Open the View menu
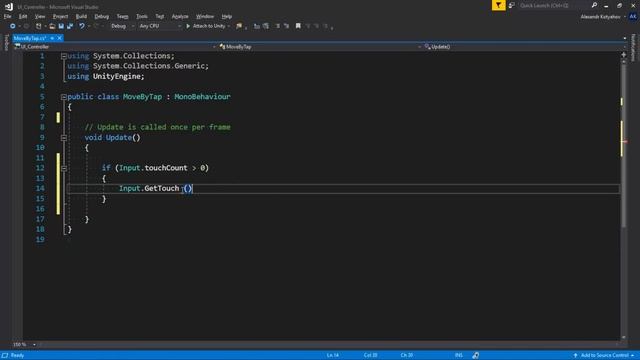Image resolution: width=640 pixels, height=360 pixels. coord(40,17)
